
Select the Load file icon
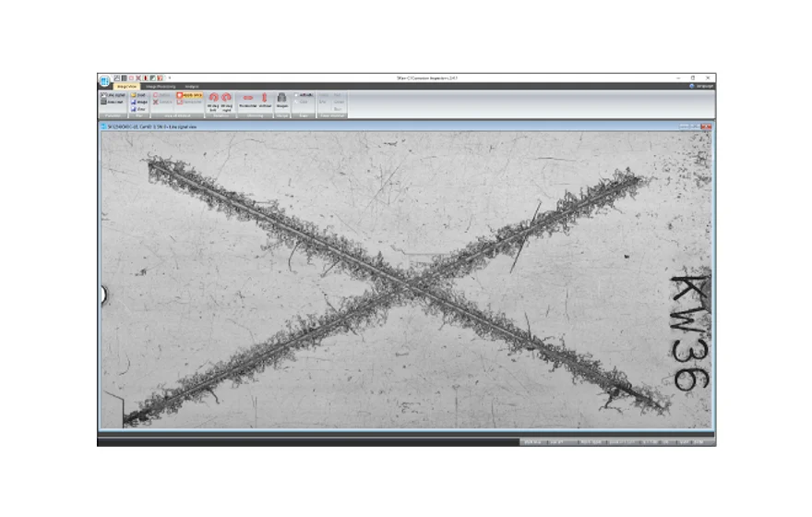click(x=139, y=94)
